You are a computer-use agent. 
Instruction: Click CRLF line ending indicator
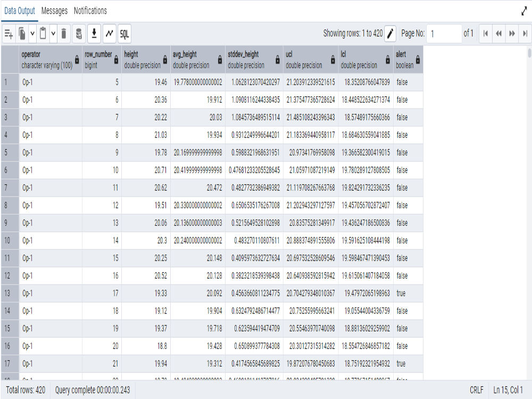point(476,390)
